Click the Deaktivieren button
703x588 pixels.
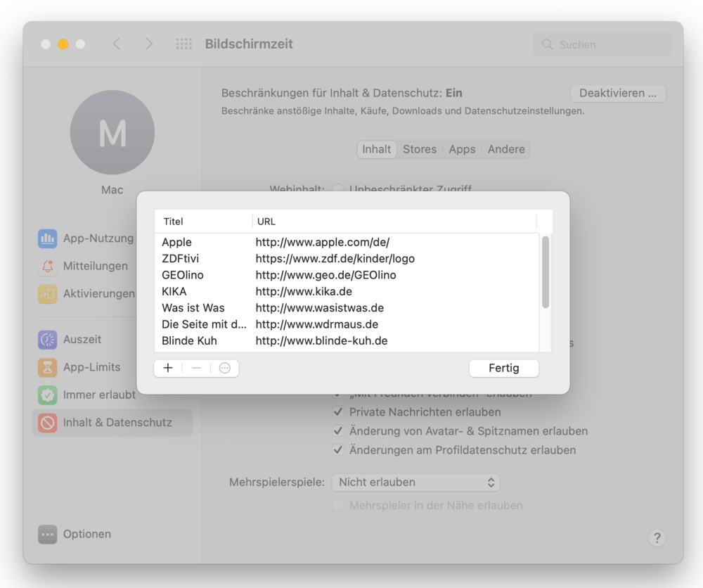coord(617,93)
